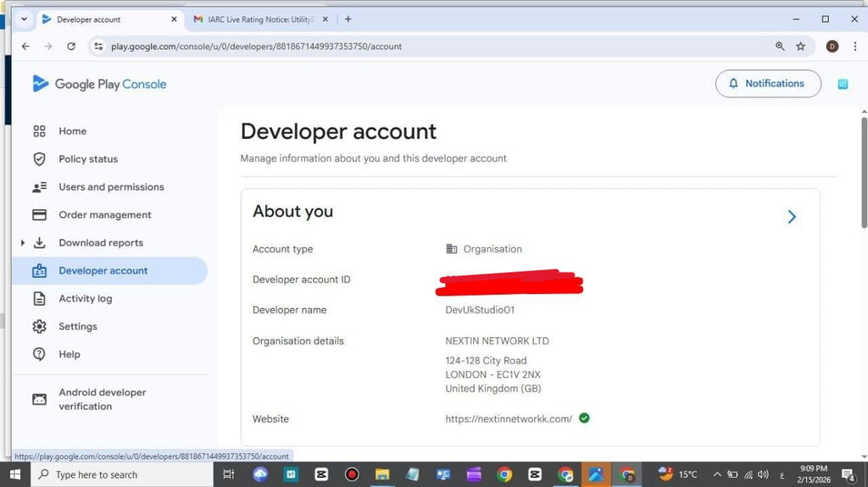Click the Organisation account type value
Image resolution: width=868 pixels, height=487 pixels.
pyautogui.click(x=492, y=249)
